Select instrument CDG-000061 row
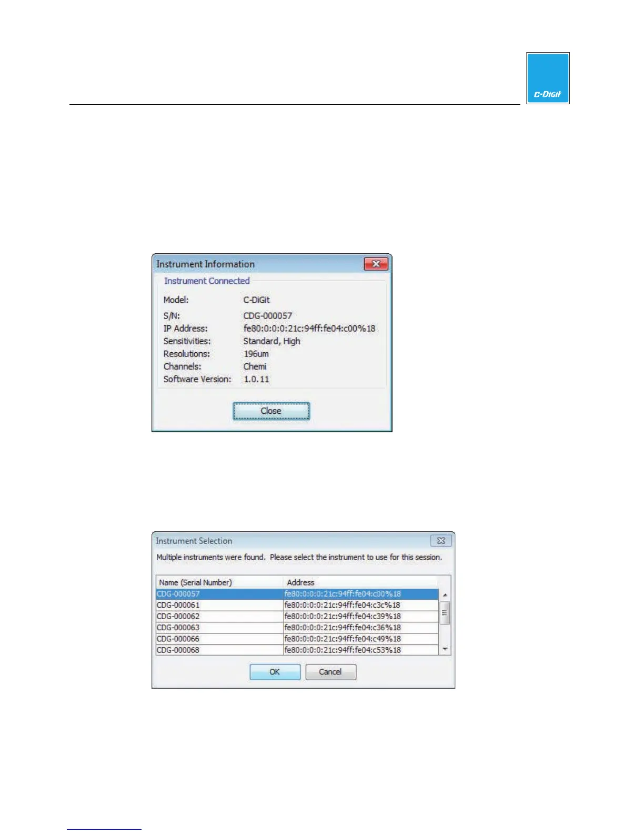Viewport: 644px width, 834px height. pyautogui.click(x=297, y=605)
